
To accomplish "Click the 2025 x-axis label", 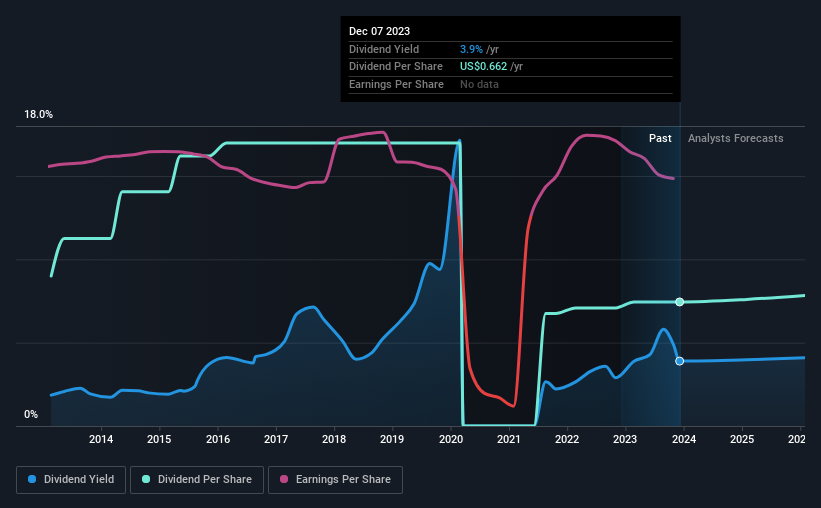I will click(742, 439).
